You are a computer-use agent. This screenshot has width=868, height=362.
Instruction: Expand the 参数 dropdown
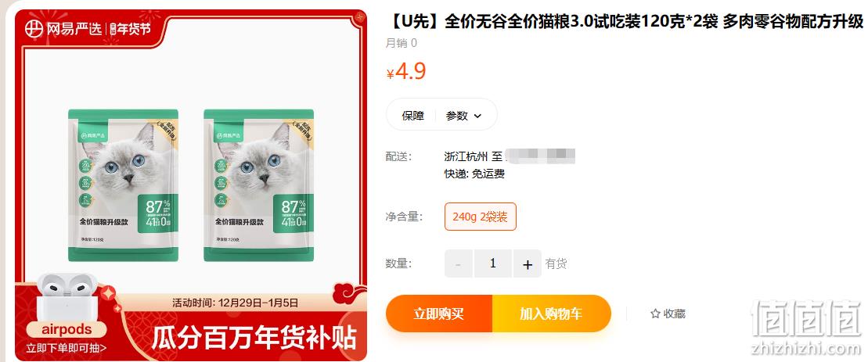click(464, 116)
